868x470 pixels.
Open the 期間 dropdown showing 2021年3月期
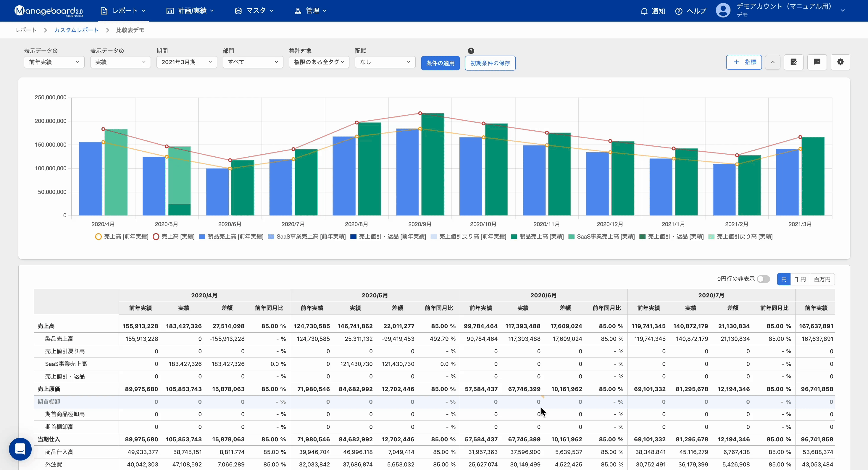pyautogui.click(x=186, y=62)
